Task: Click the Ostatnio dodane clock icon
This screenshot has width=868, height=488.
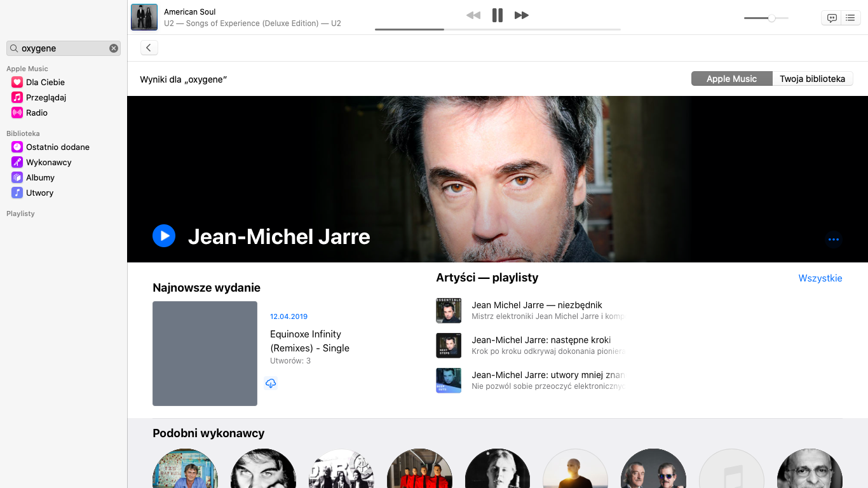Action: coord(17,147)
